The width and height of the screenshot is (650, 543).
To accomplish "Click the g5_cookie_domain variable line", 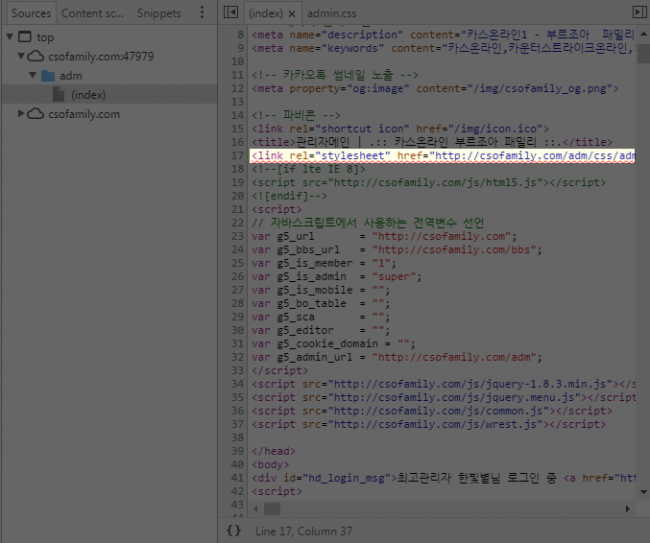I will coord(333,344).
